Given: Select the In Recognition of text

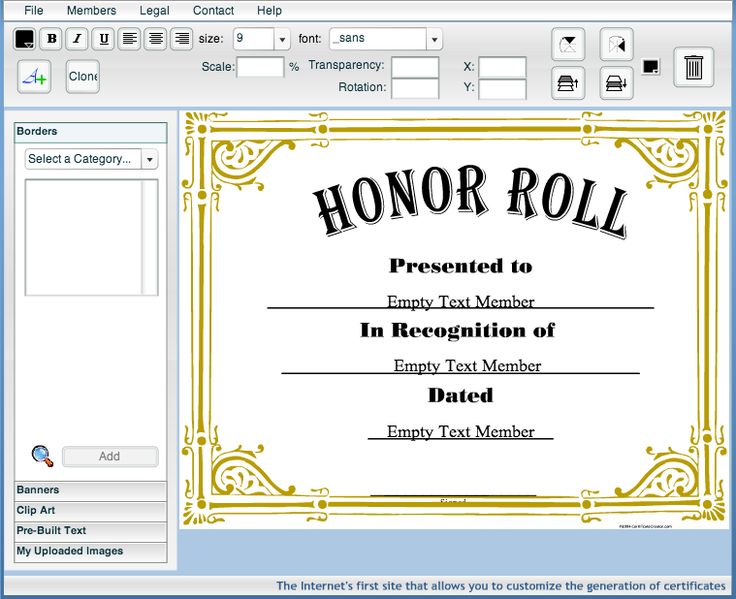Looking at the screenshot, I should click(x=458, y=330).
